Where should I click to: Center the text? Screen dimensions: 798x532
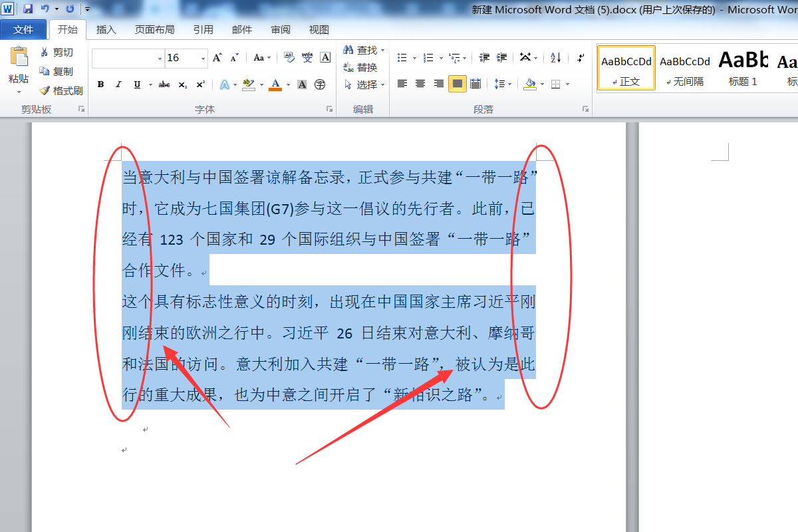point(420,84)
